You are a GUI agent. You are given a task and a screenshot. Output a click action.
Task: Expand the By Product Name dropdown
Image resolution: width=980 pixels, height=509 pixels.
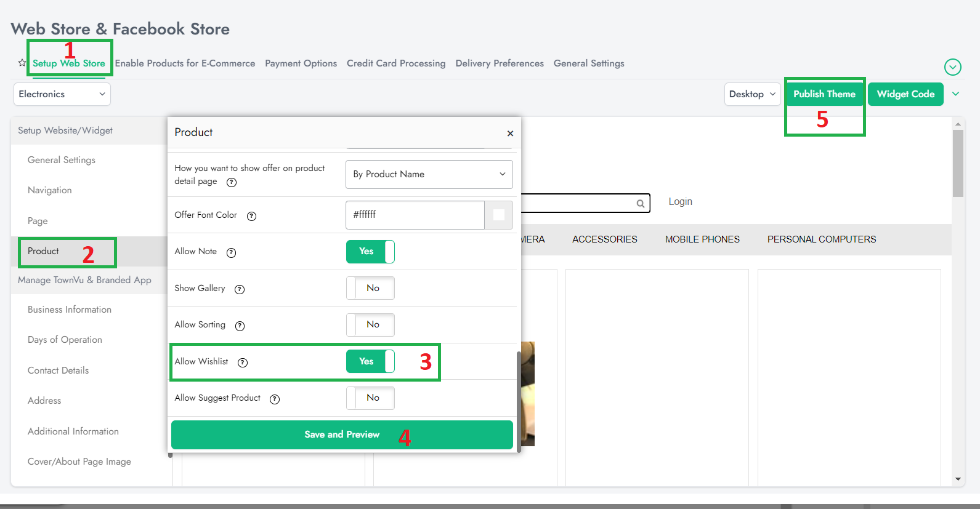(429, 174)
